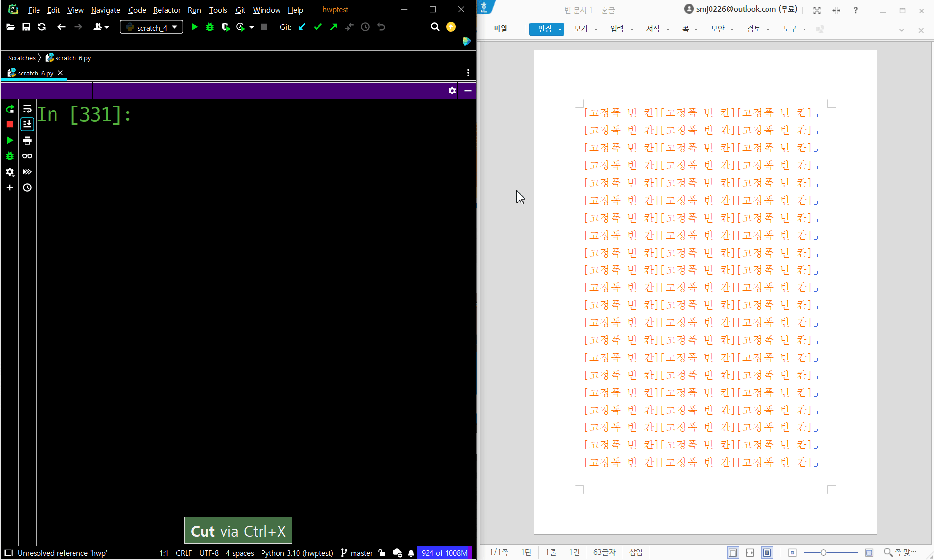The width and height of the screenshot is (935, 560).
Task: Open the 파일 menu in Hangul
Action: click(x=500, y=29)
